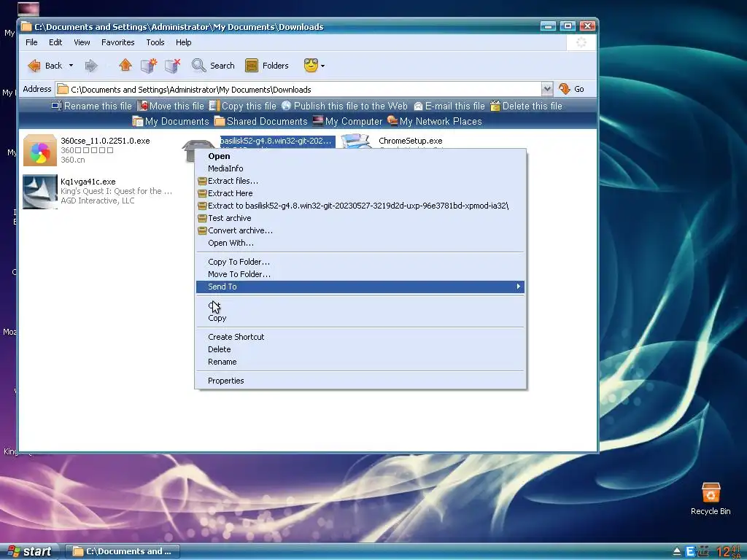The width and height of the screenshot is (747, 560).
Task: Choose Move To Folder... in the context menu
Action: coord(360,274)
